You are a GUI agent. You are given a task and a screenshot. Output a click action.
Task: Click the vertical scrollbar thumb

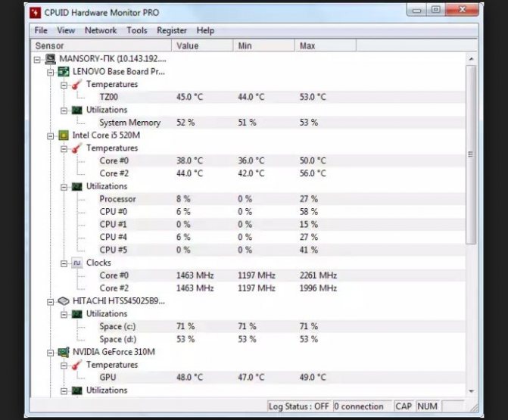[x=472, y=154]
